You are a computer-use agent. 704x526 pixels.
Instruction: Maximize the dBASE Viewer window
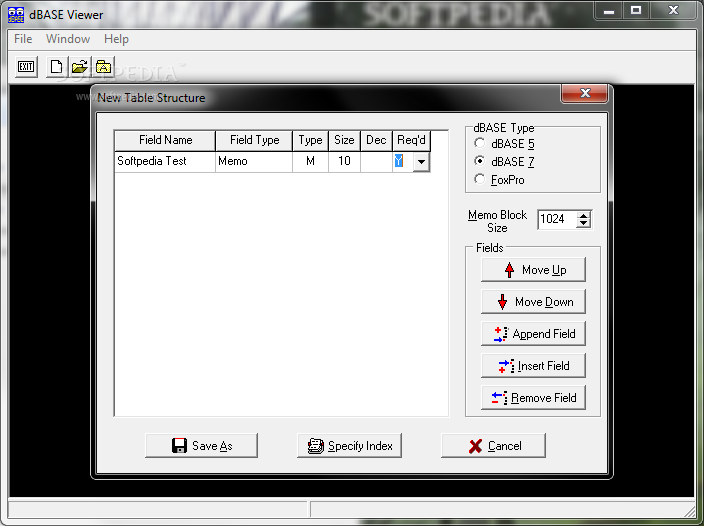tap(636, 10)
